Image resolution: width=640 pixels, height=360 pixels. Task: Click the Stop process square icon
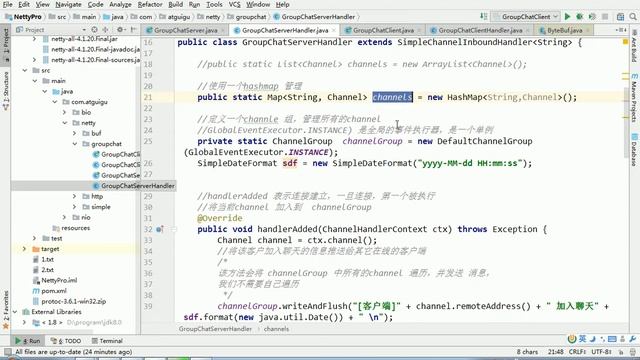pyautogui.click(x=605, y=17)
